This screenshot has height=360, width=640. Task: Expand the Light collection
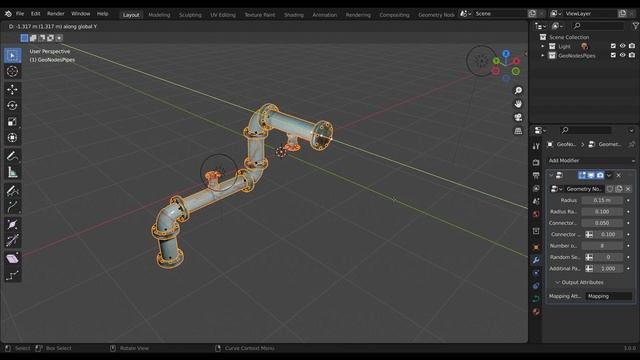click(543, 46)
